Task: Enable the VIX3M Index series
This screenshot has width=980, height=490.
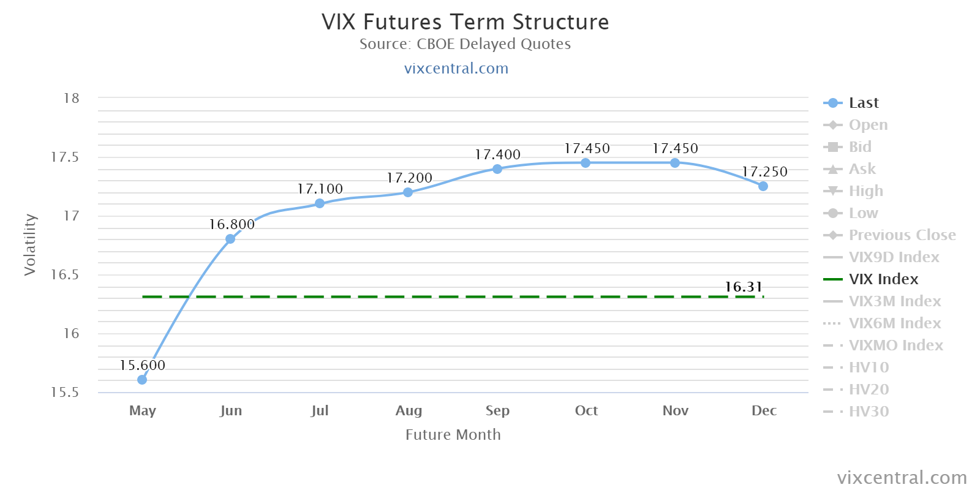Action: pyautogui.click(x=894, y=301)
